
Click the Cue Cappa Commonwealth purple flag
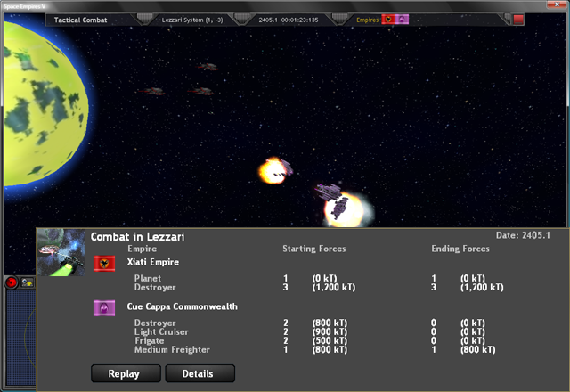(x=104, y=308)
